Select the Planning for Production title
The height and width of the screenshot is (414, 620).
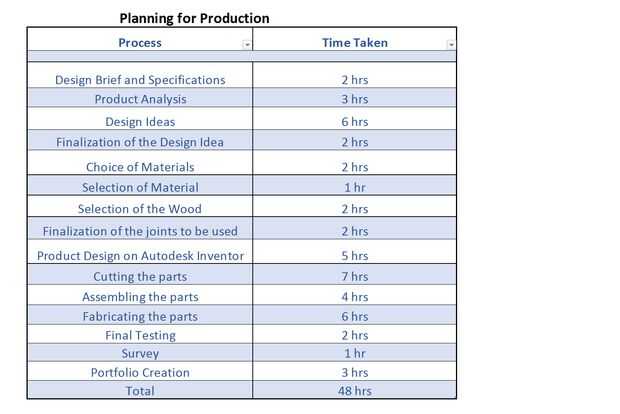coord(194,18)
